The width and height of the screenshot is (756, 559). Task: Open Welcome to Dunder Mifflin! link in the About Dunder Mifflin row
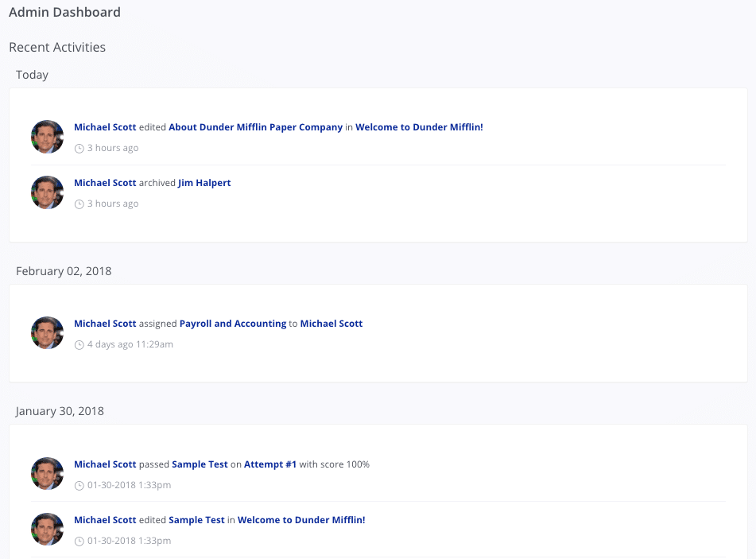pyautogui.click(x=419, y=127)
